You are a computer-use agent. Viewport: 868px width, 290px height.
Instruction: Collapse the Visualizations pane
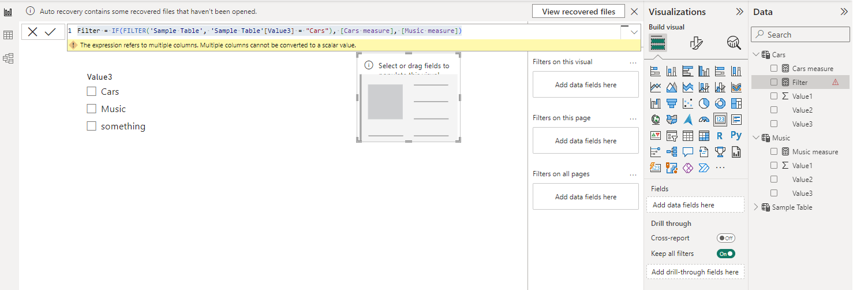tap(739, 12)
